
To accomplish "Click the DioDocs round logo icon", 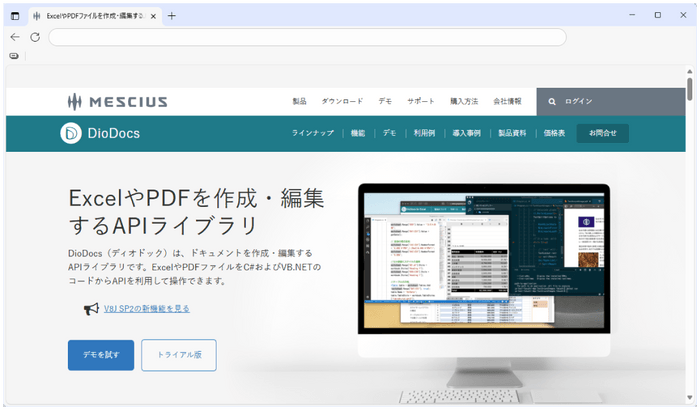I will coord(71,133).
